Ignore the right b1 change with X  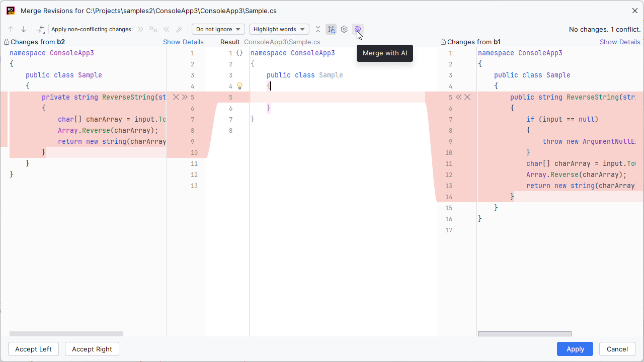point(467,97)
